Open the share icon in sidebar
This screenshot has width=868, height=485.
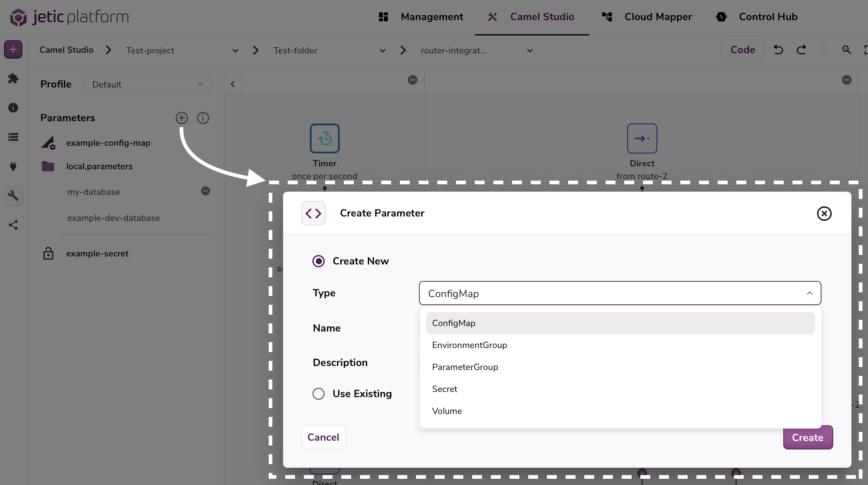coord(13,225)
